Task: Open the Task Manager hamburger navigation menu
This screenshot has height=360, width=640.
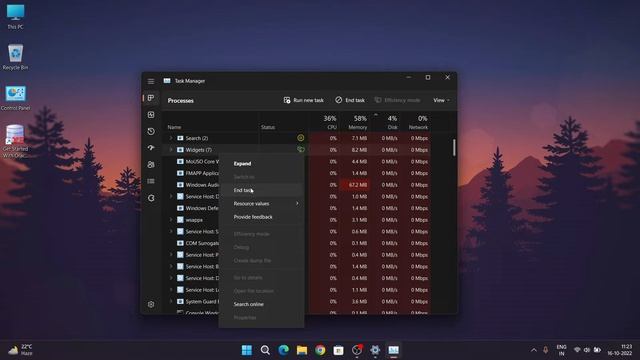Action: [151, 81]
